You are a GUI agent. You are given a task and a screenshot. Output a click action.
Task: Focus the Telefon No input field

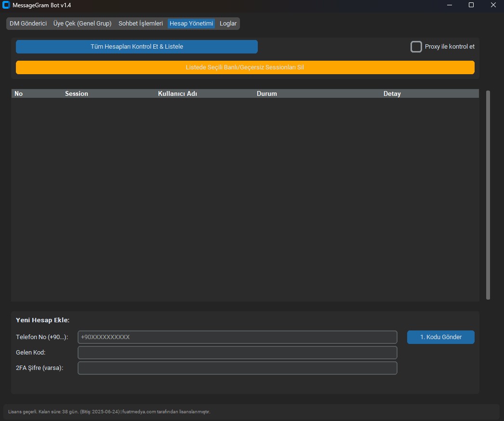237,337
